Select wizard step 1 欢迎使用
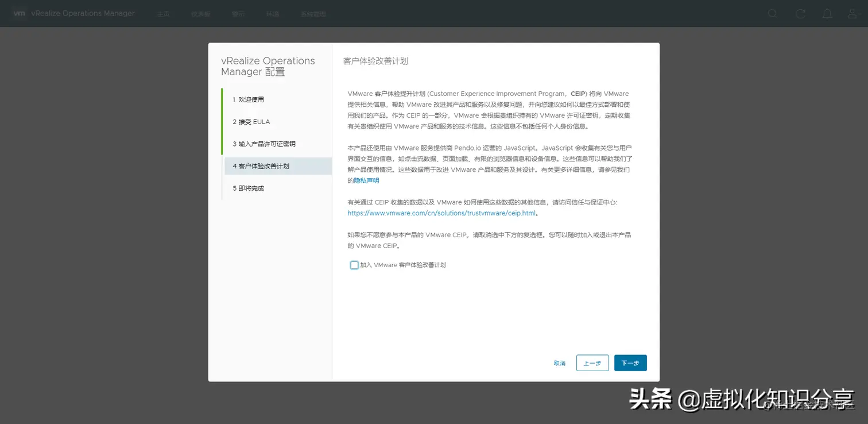 [x=248, y=99]
